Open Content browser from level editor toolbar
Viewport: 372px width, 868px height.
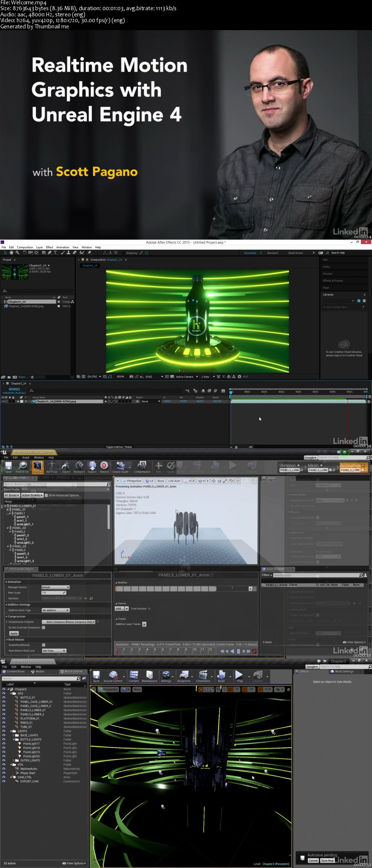(134, 676)
